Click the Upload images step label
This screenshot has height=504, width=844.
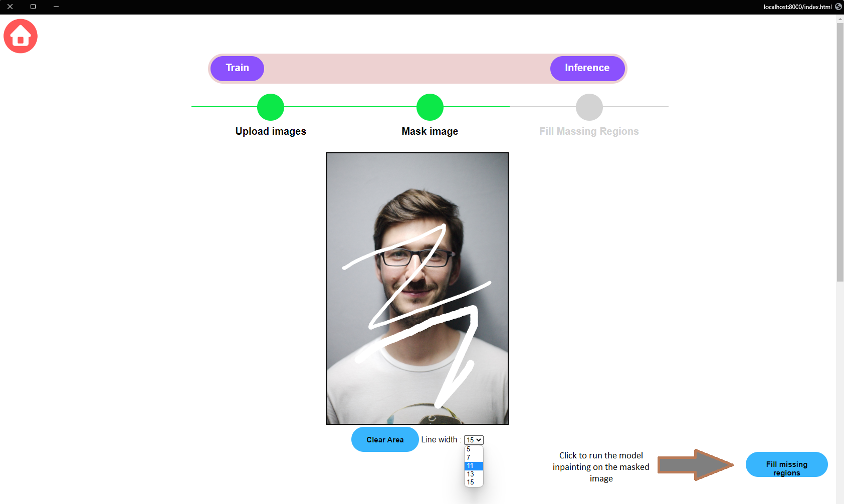(x=270, y=131)
